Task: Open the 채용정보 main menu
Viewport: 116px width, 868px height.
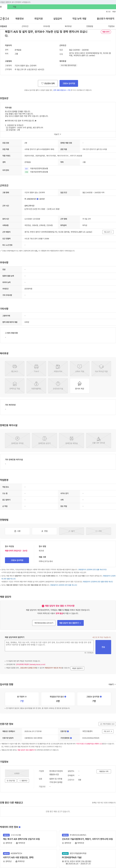Action: pyautogui.click(x=19, y=19)
